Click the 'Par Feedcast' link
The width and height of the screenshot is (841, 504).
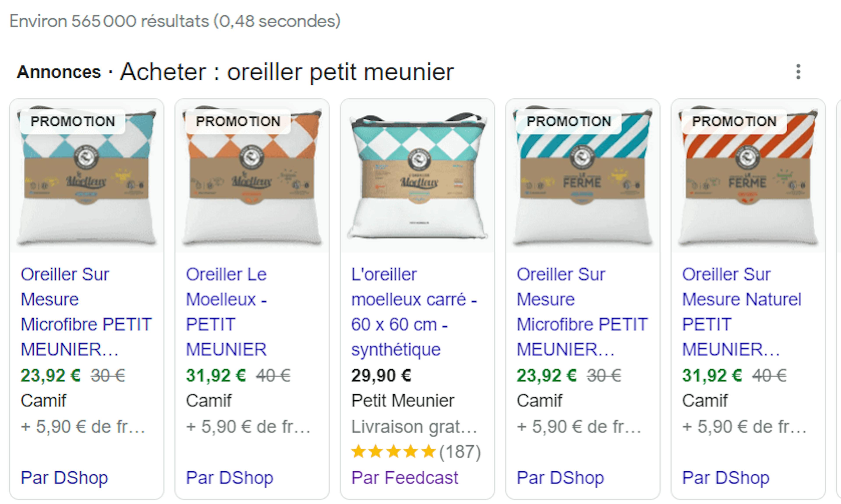[405, 478]
